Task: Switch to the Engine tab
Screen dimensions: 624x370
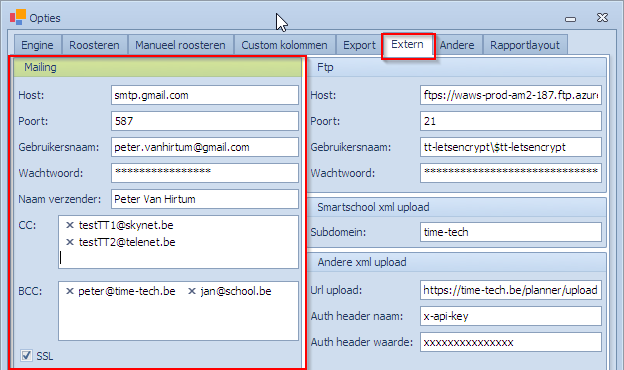Action: [37, 45]
